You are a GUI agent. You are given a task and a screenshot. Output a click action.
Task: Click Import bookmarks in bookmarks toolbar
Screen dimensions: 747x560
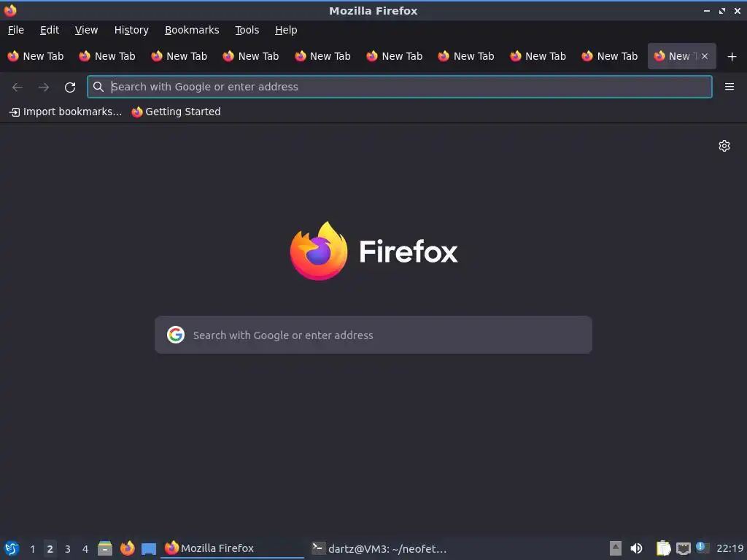pos(66,112)
